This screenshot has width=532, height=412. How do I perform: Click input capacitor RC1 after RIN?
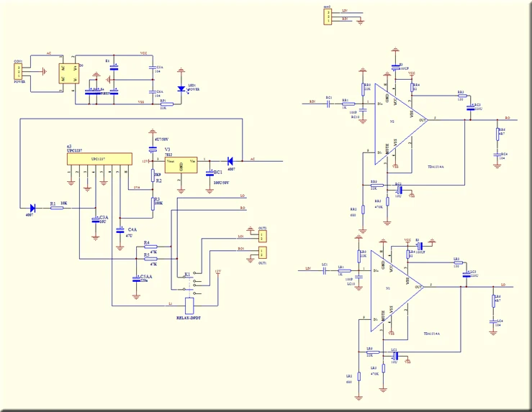tap(328, 104)
